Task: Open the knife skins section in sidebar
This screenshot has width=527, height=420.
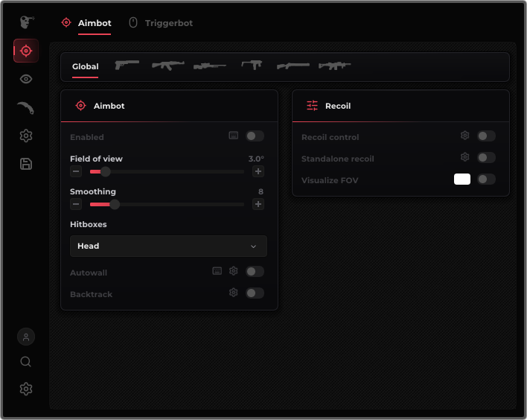Action: pos(26,107)
